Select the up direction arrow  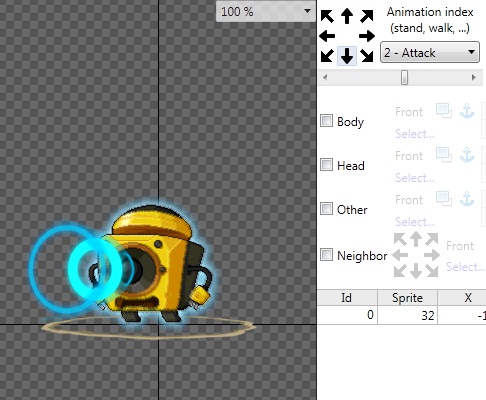pos(347,16)
